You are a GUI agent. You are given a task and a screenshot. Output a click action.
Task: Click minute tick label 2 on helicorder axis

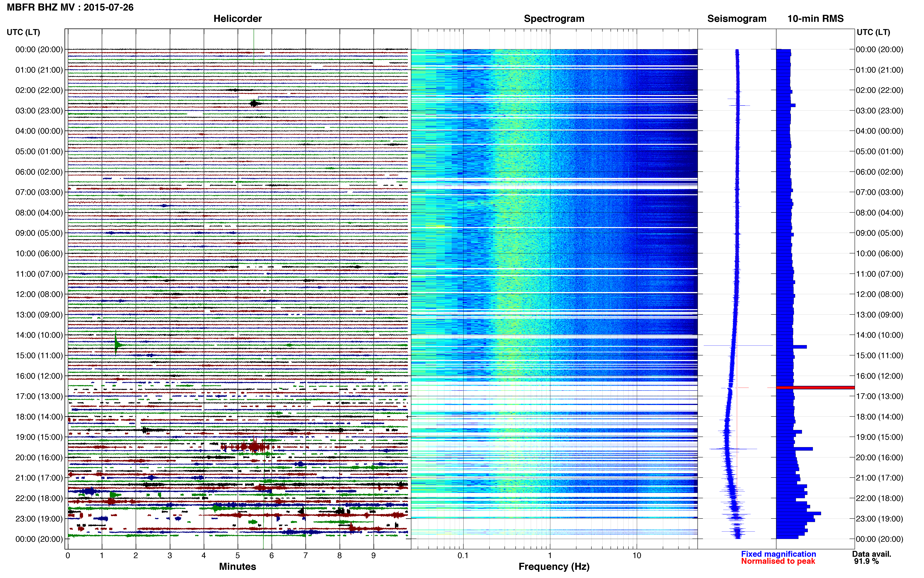click(136, 555)
